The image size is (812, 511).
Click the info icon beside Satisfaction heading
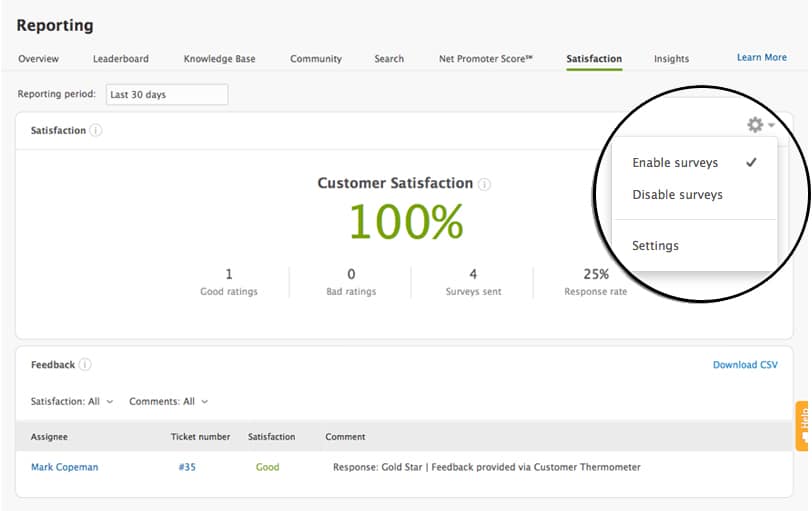96,130
